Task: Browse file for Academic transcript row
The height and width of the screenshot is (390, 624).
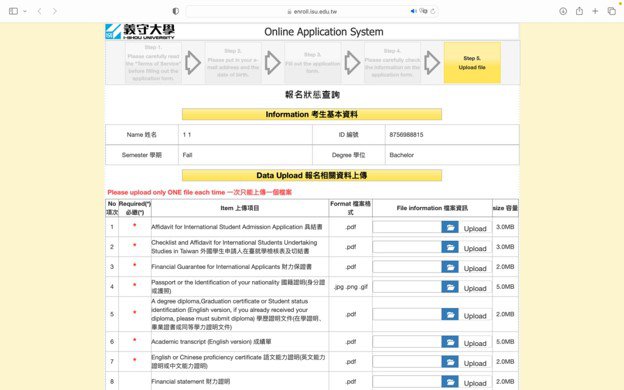Action: 450,341
